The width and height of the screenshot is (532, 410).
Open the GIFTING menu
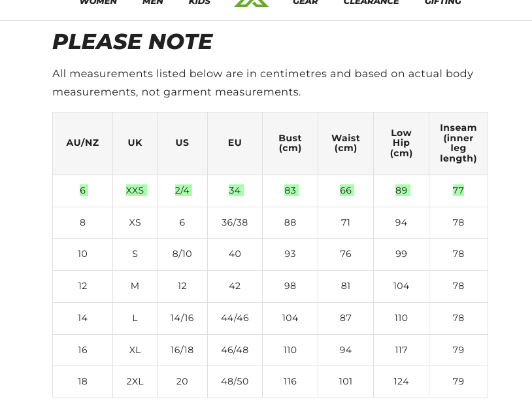(x=442, y=2)
